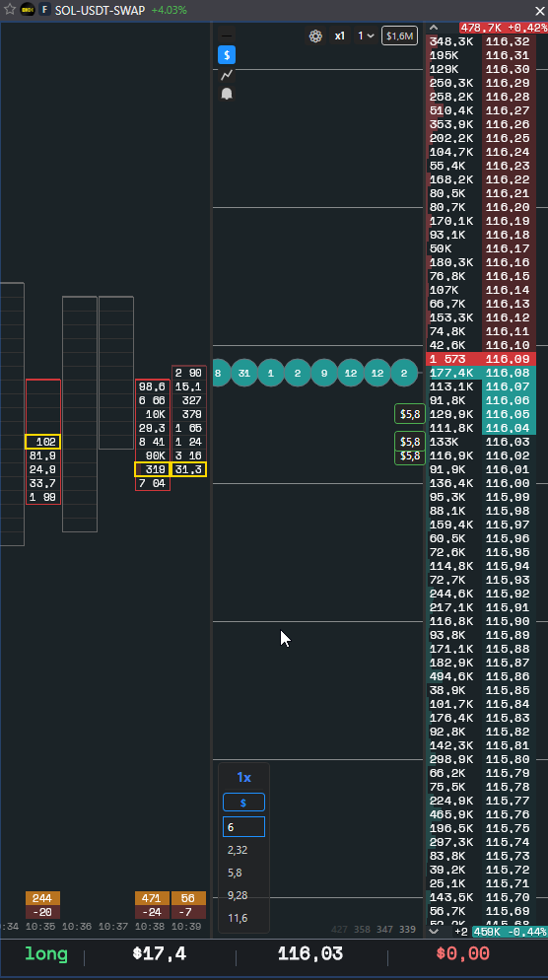Collapse toolbar with the minus icon
The height and width of the screenshot is (980, 548).
coord(227,36)
